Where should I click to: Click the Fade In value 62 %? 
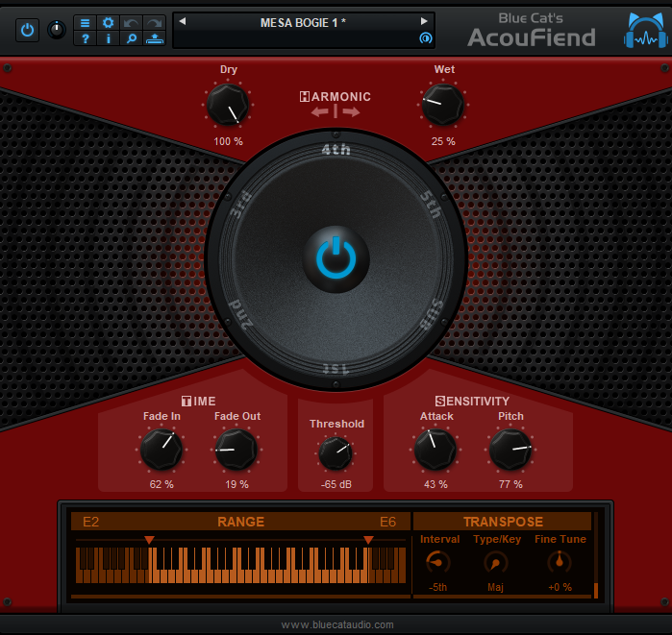pyautogui.click(x=162, y=484)
